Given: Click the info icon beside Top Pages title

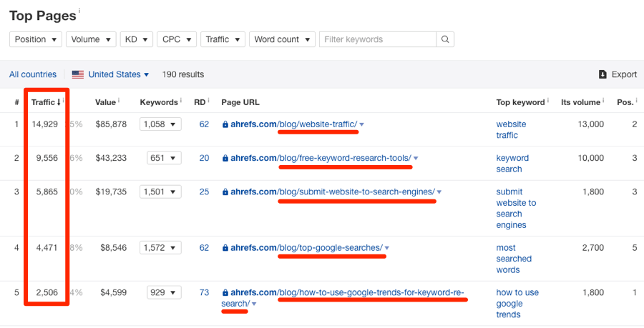Looking at the screenshot, I should pos(80,10).
